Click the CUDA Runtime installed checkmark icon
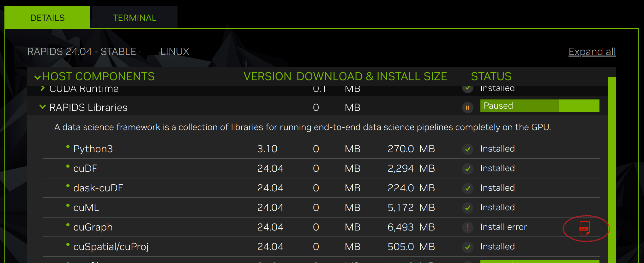This screenshot has width=644, height=263. (467, 88)
